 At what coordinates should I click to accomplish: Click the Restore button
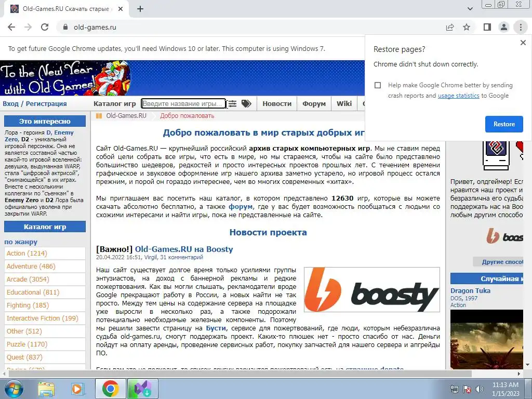pos(504,124)
